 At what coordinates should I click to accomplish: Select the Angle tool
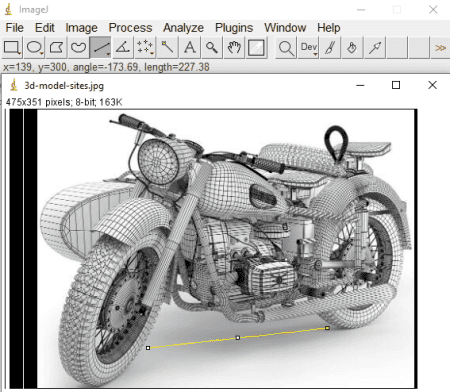[123, 48]
